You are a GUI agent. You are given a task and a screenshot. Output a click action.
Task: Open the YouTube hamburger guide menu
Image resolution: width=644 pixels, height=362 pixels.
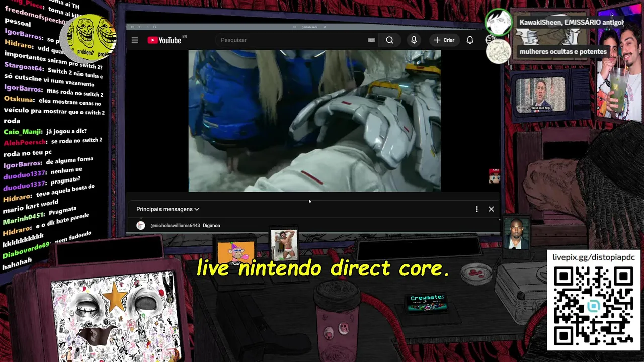click(135, 40)
